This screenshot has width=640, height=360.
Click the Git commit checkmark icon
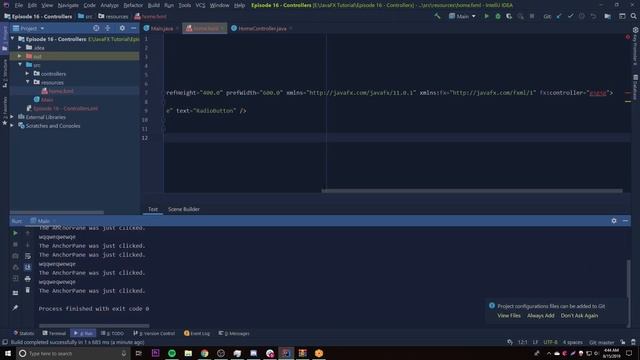point(570,16)
